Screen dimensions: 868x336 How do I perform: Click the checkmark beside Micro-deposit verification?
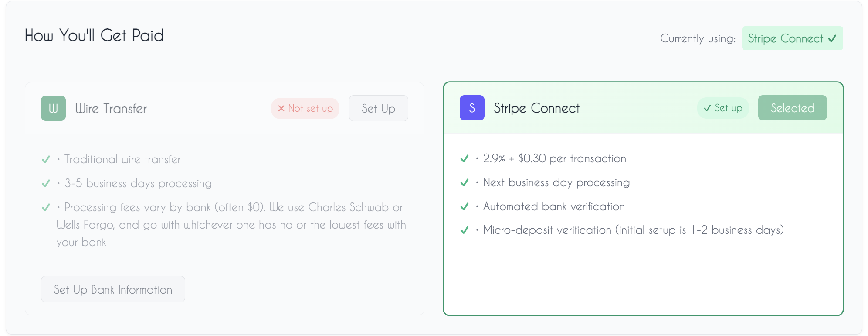[464, 230]
